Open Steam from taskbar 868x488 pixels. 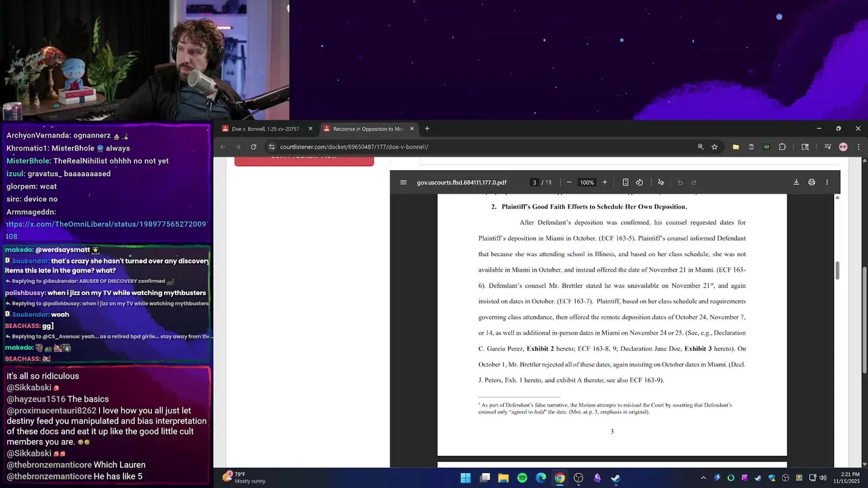[x=616, y=478]
